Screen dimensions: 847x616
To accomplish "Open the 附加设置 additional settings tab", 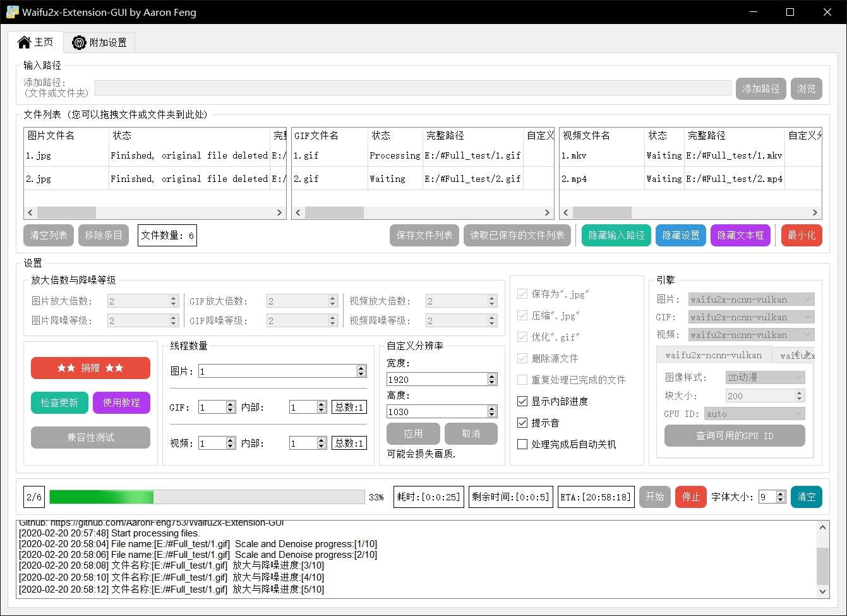I will click(x=99, y=43).
